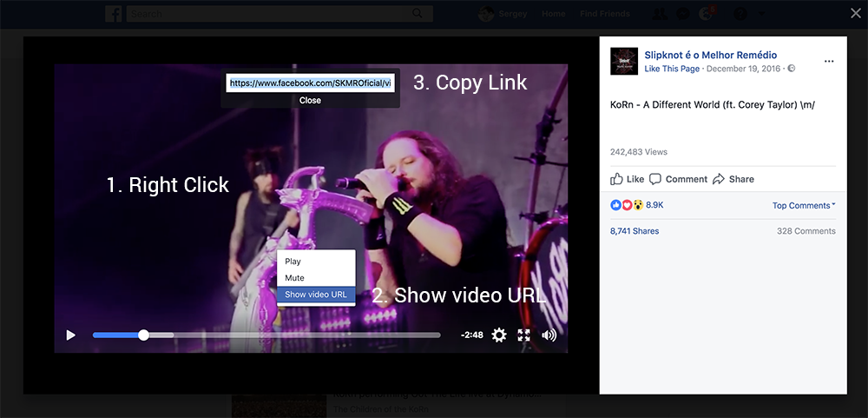The width and height of the screenshot is (868, 418).
Task: Open Find Friends link
Action: 605,14
